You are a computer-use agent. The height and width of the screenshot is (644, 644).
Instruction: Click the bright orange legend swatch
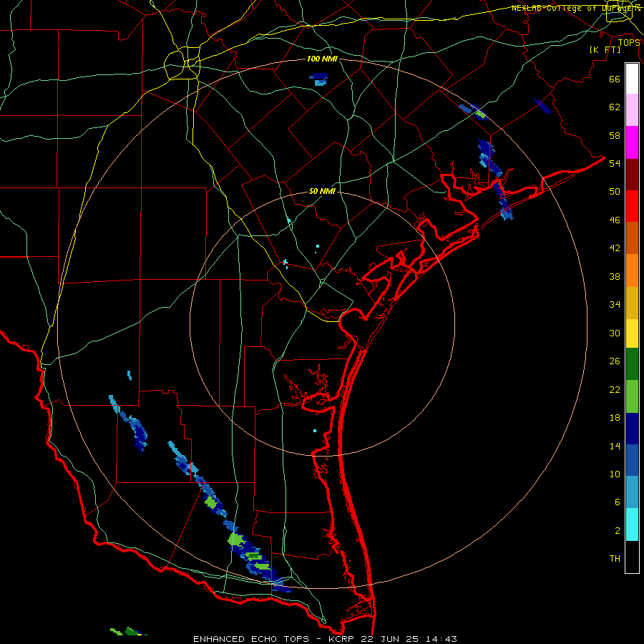pyautogui.click(x=632, y=270)
